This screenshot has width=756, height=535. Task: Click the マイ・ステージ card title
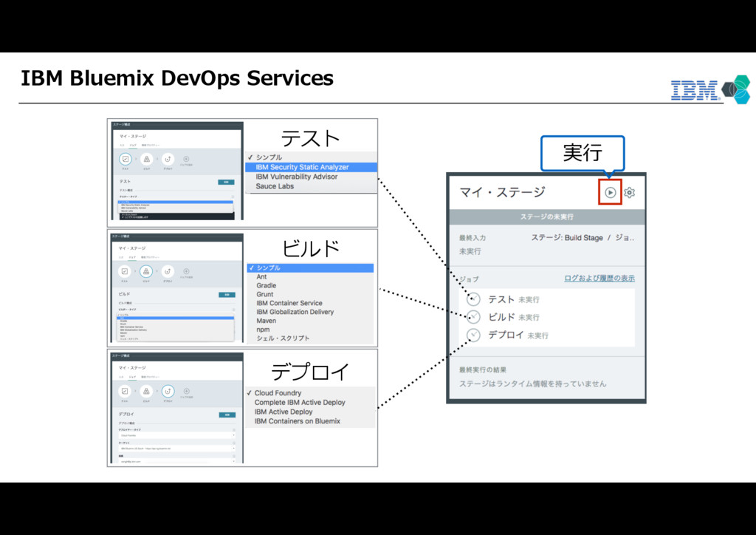point(502,192)
